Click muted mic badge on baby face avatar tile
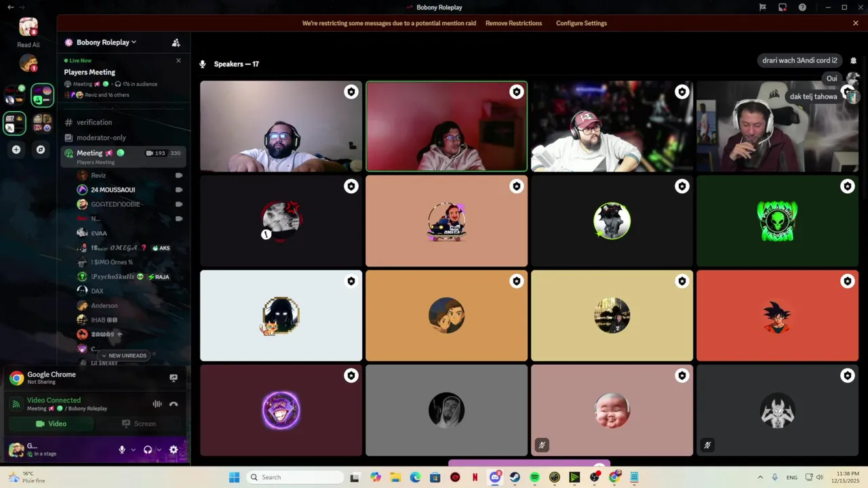This screenshot has height=488, width=868. pos(541,445)
